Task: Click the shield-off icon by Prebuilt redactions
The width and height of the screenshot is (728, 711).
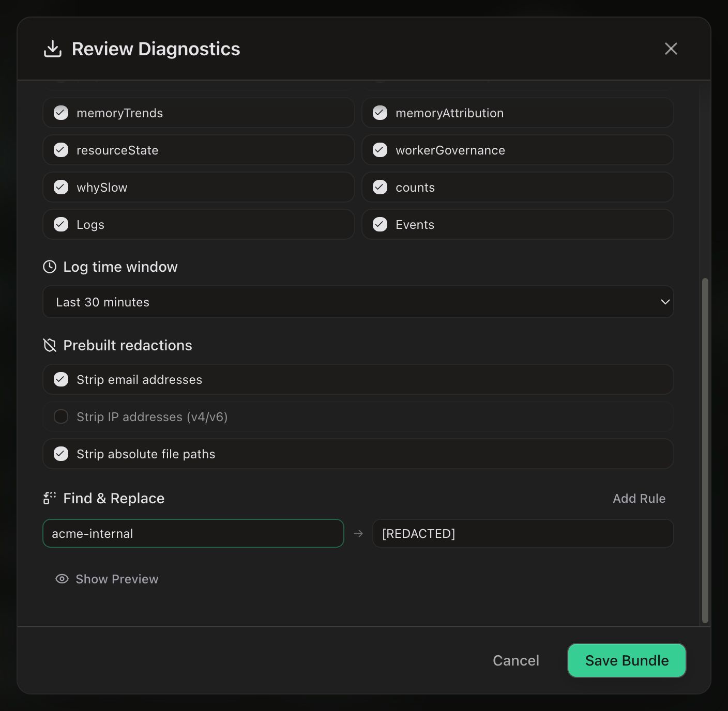Action: point(50,345)
